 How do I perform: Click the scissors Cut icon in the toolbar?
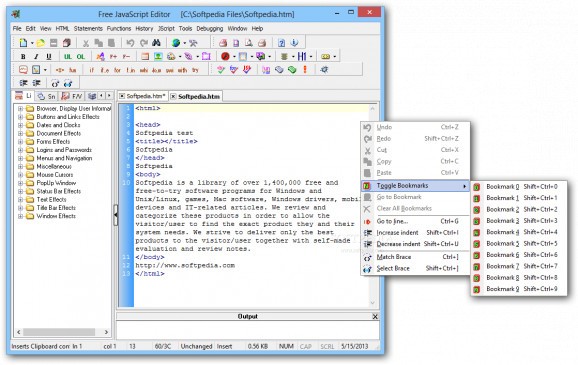point(86,43)
